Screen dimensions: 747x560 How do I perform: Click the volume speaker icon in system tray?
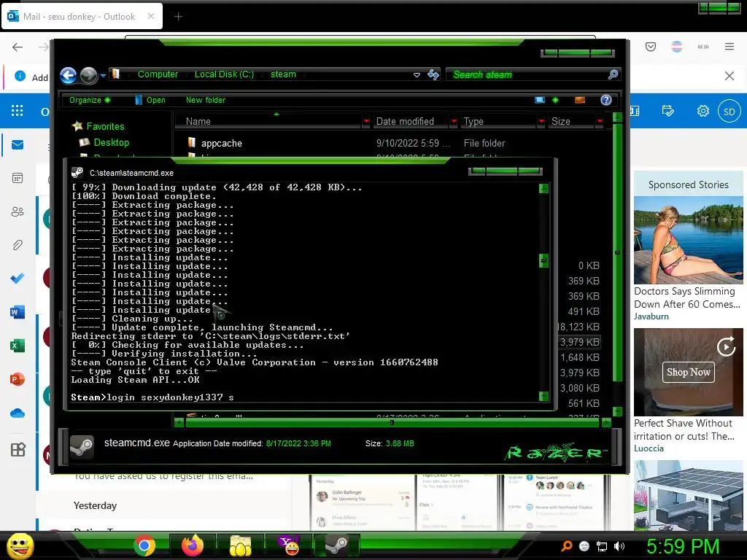coord(619,546)
